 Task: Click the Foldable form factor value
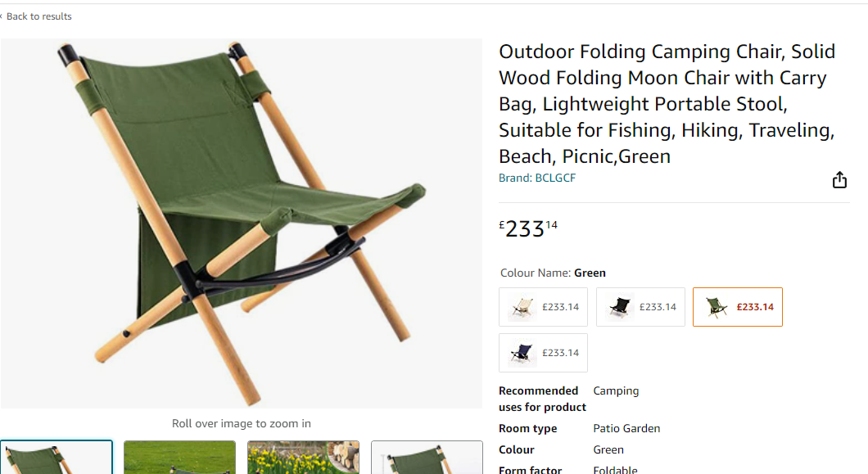tap(615, 470)
